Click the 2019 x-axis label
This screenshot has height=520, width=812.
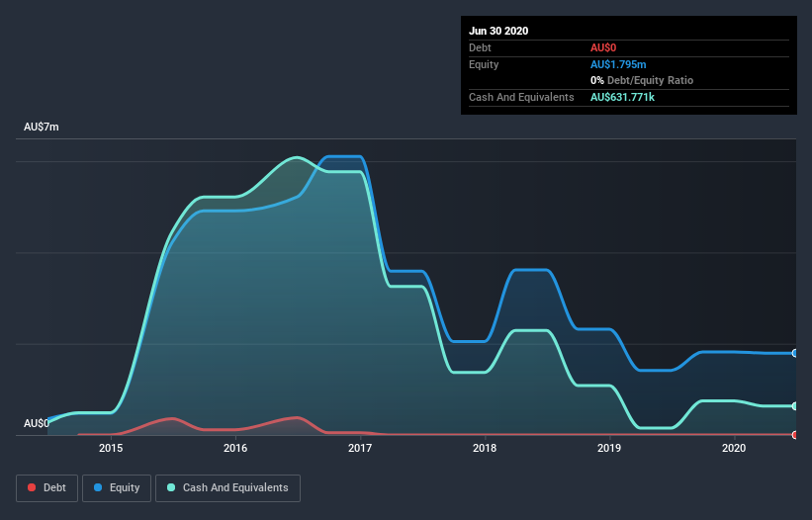click(x=609, y=448)
